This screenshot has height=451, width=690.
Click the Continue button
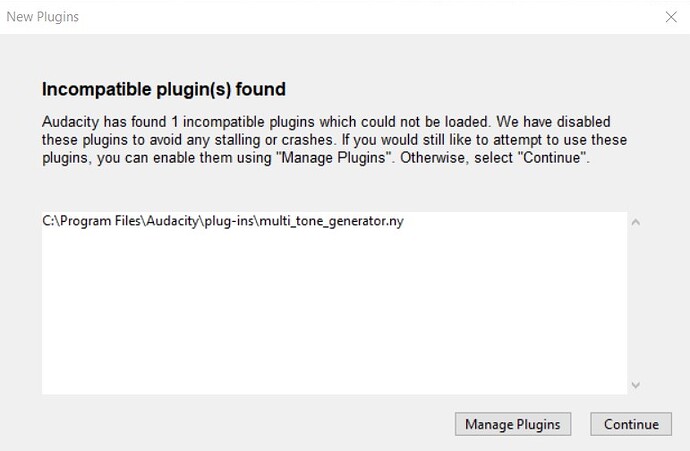pos(631,424)
